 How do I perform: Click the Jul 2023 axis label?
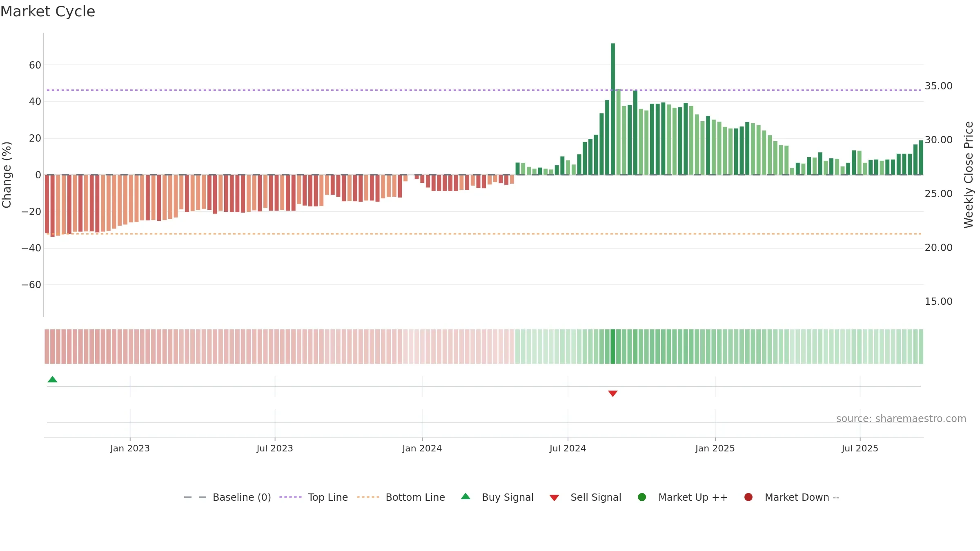tap(275, 449)
